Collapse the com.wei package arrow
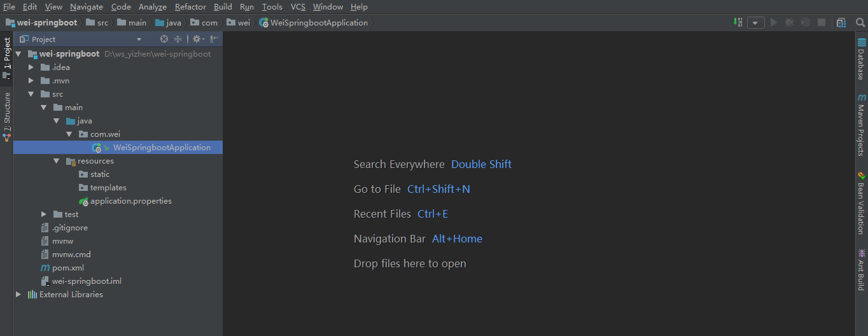Screen dimensions: 868x336 [69, 134]
